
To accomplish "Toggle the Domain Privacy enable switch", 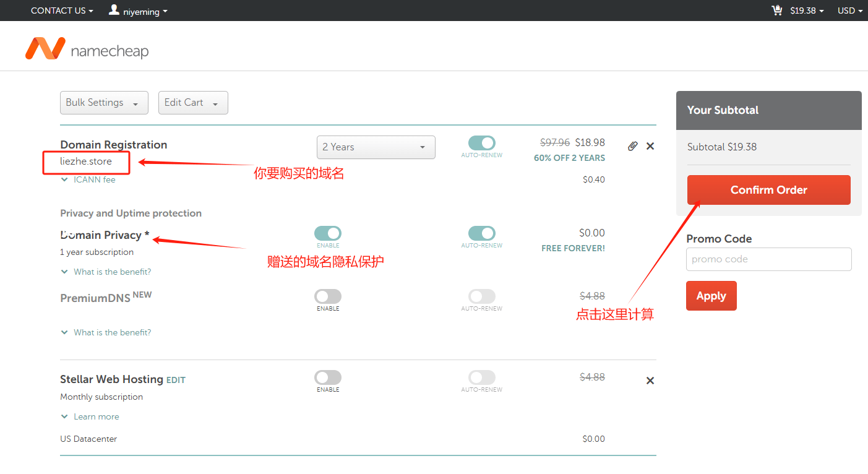I will pyautogui.click(x=328, y=233).
